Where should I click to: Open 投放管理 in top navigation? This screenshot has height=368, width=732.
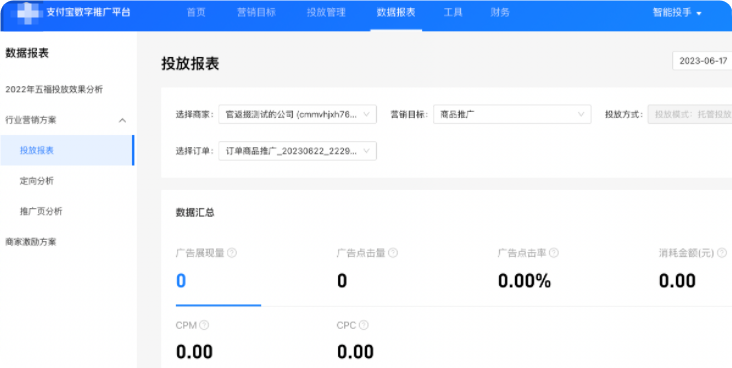[326, 13]
